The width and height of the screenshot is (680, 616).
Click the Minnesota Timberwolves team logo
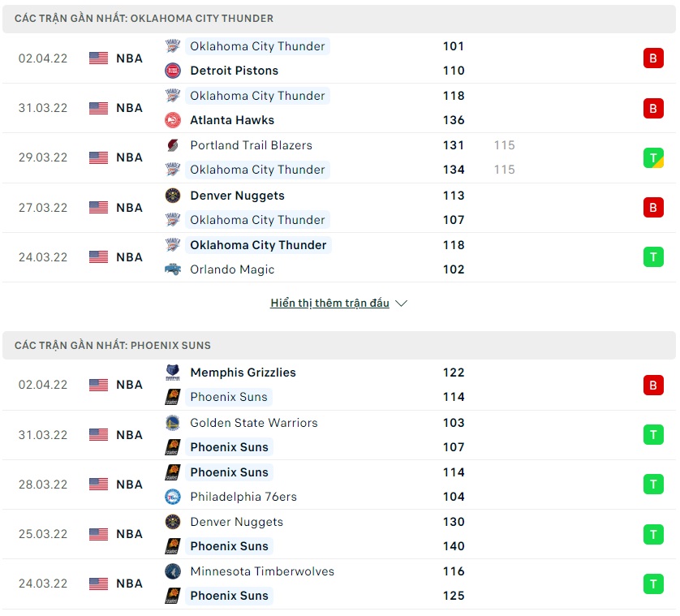172,571
